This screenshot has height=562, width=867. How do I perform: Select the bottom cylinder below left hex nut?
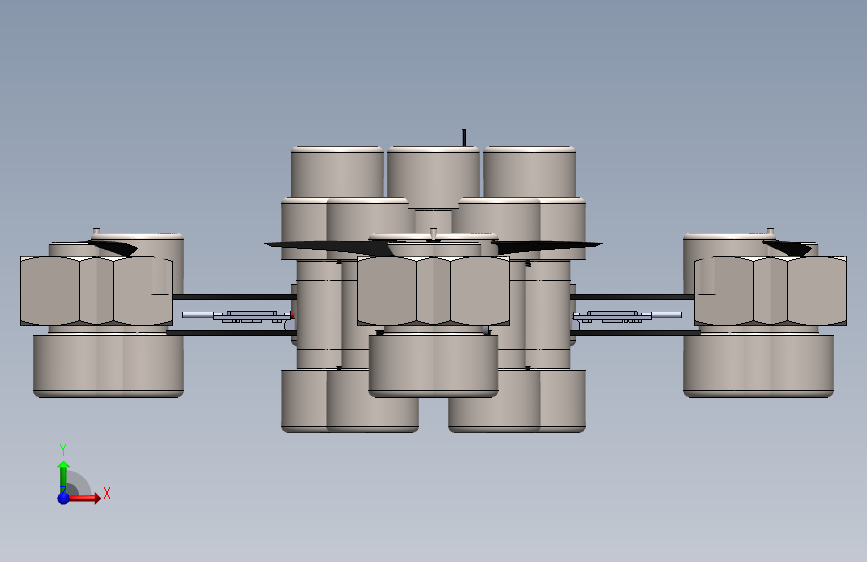108,366
